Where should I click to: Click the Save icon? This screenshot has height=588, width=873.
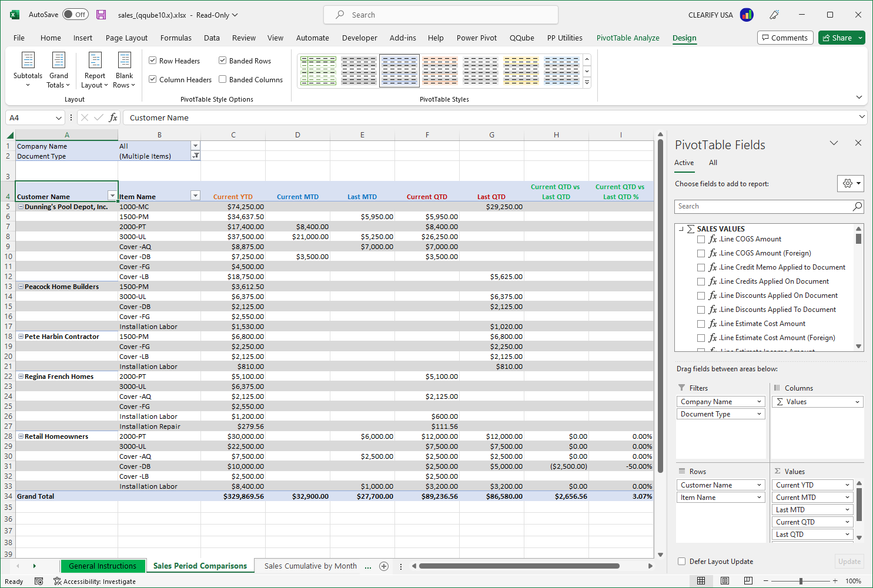(101, 15)
